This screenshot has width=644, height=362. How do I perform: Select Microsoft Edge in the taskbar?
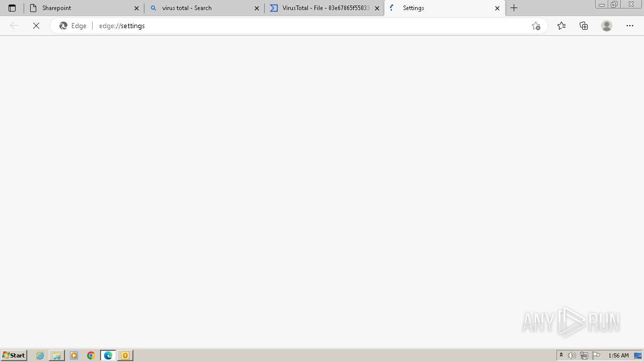pos(108,355)
